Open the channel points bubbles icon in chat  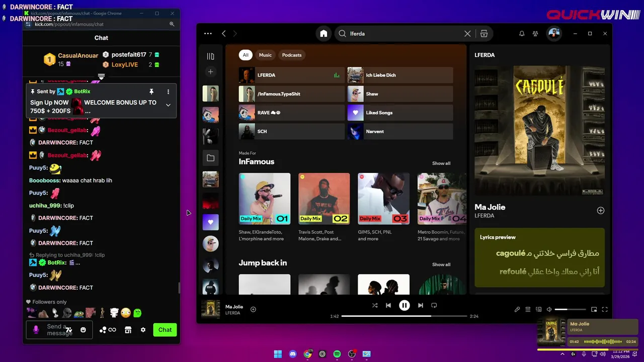[103, 330]
